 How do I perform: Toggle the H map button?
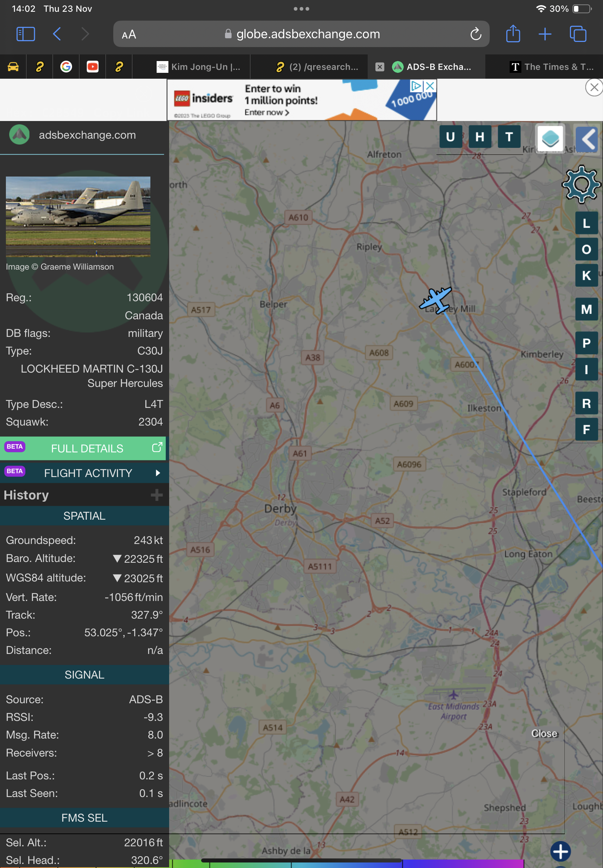click(479, 137)
